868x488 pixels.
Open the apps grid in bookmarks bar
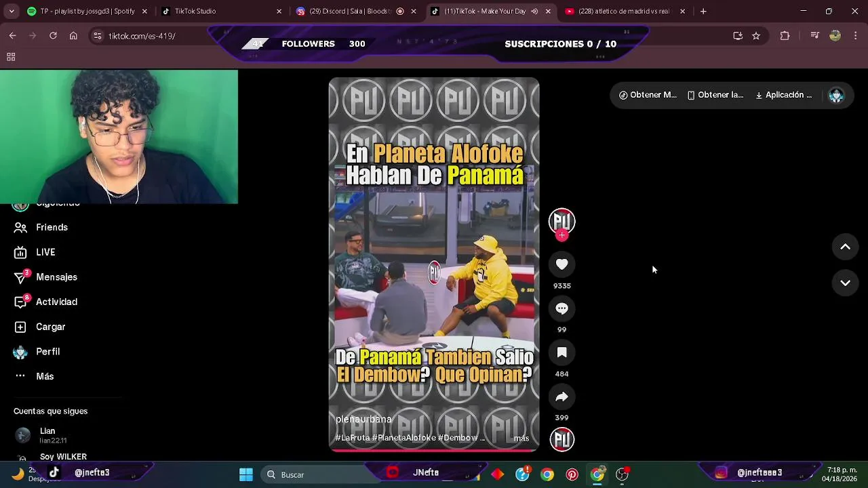point(11,57)
